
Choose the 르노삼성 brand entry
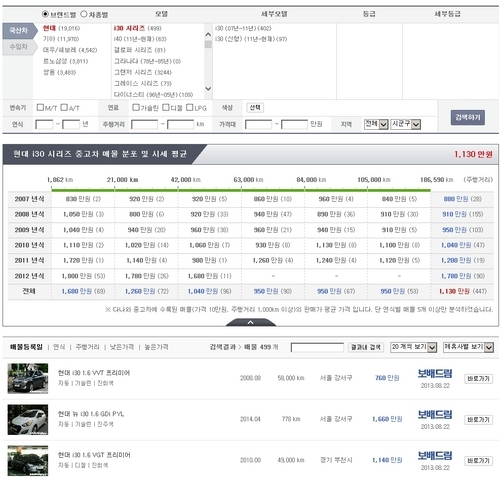tap(65, 61)
